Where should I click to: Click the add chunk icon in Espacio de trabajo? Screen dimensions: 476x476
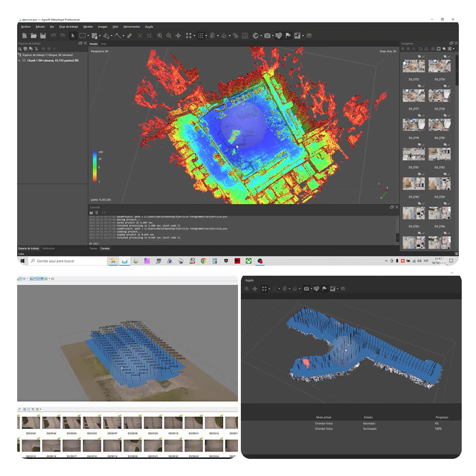click(20, 49)
